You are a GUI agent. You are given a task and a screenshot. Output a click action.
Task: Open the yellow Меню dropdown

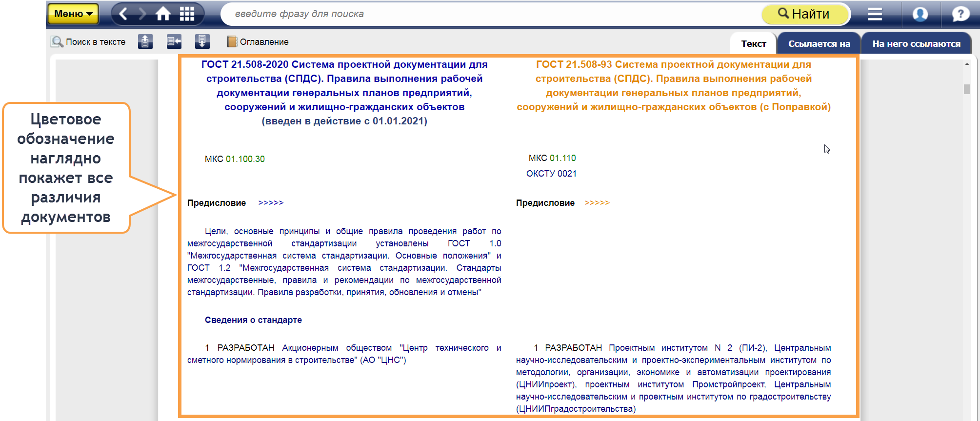(x=73, y=14)
